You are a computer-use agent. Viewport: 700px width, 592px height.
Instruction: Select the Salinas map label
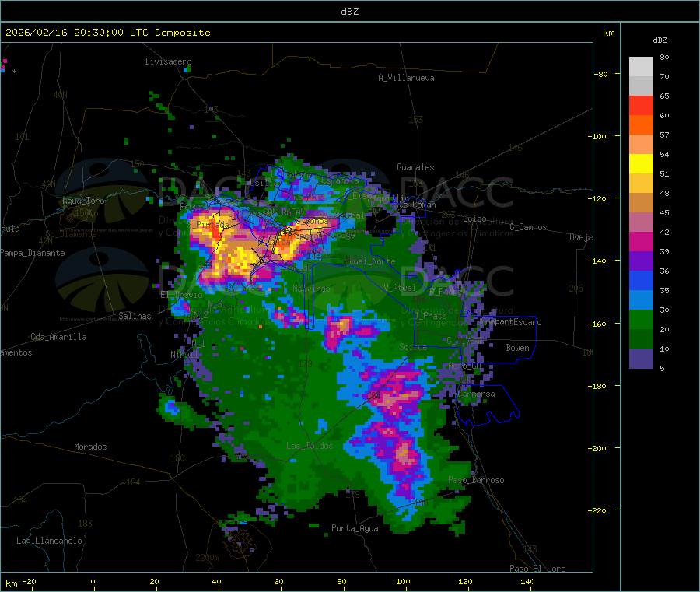(135, 316)
